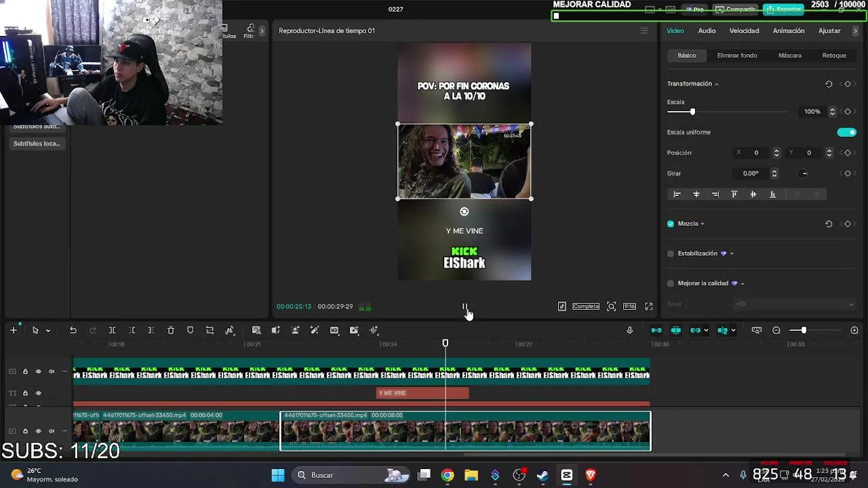Delete right of playhead tool
The width and height of the screenshot is (868, 488).
coord(151,330)
